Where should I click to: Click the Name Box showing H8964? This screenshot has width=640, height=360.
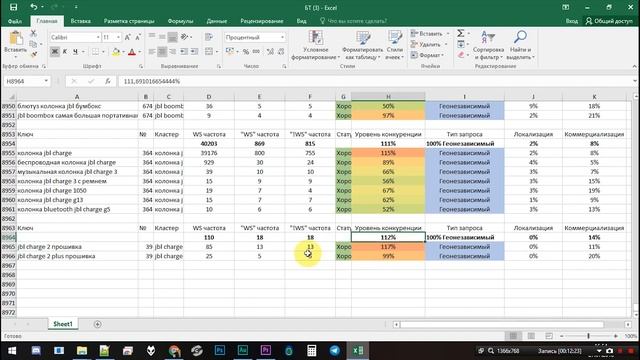click(23, 81)
